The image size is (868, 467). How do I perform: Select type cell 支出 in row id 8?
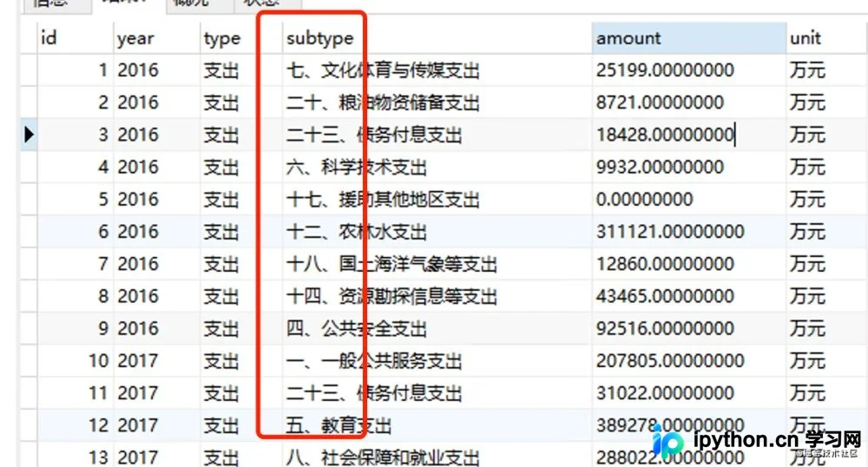240,296
